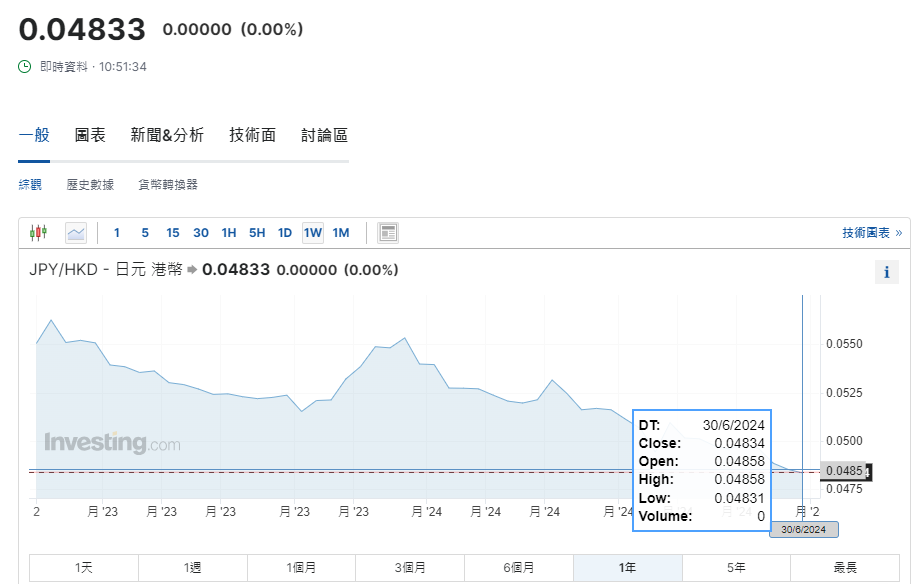Select the 1D interval

[x=285, y=233]
